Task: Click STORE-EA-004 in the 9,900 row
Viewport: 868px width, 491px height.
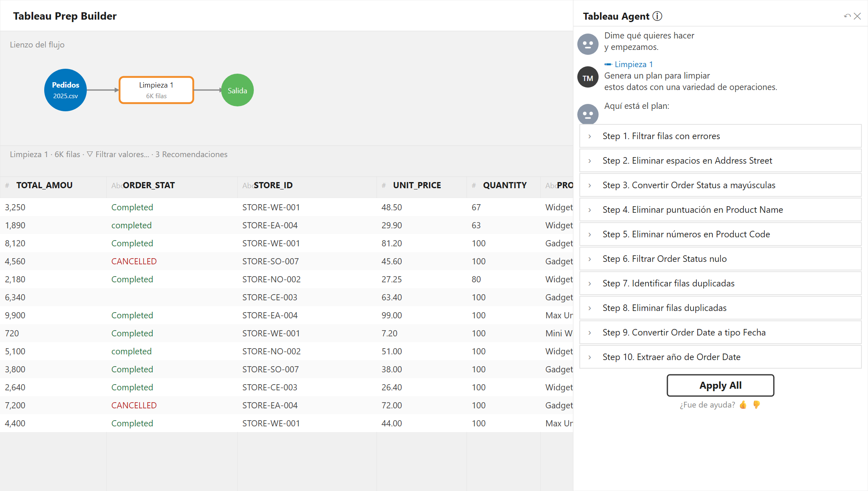Action: click(270, 315)
